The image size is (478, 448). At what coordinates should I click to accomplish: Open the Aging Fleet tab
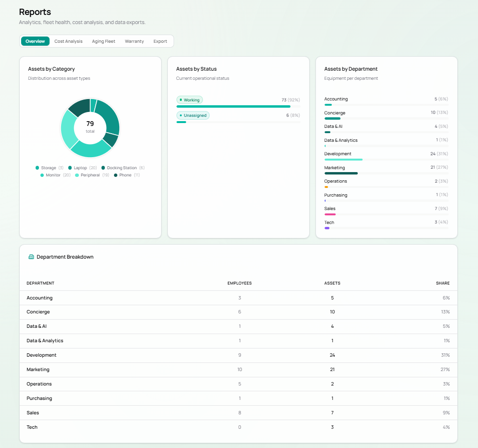(104, 41)
